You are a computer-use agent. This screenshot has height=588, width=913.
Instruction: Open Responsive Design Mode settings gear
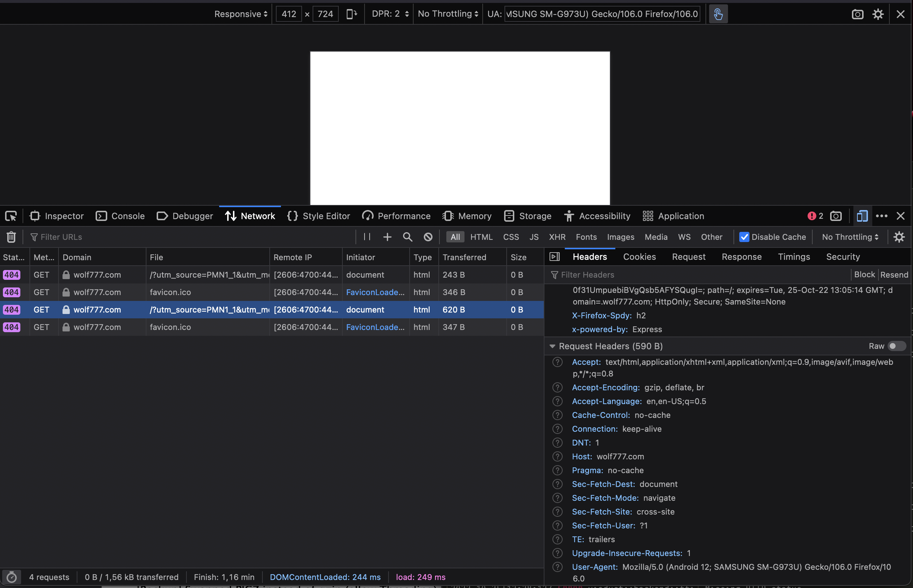tap(878, 15)
